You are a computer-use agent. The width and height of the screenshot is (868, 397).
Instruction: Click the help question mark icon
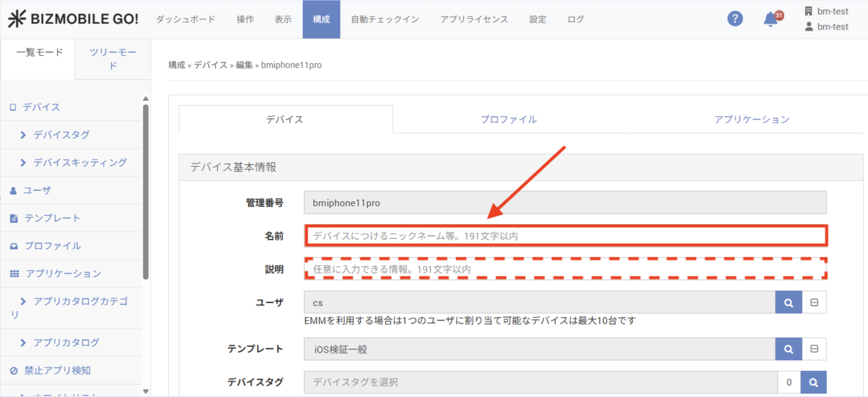(x=735, y=19)
